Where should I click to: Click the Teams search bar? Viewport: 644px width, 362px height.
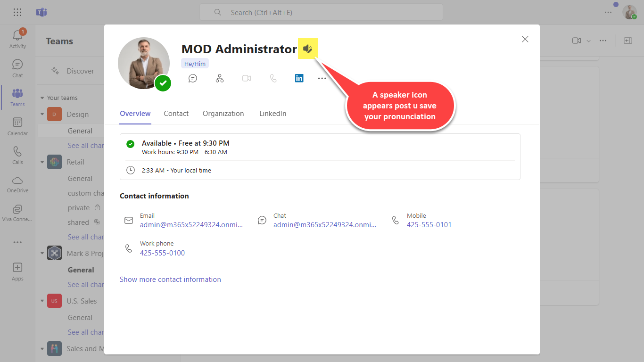coord(322,12)
